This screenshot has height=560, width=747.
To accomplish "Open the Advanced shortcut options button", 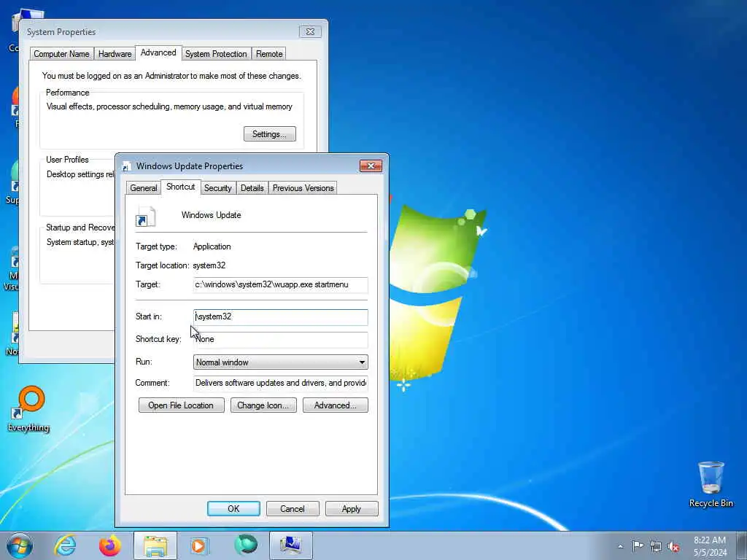I will (336, 405).
